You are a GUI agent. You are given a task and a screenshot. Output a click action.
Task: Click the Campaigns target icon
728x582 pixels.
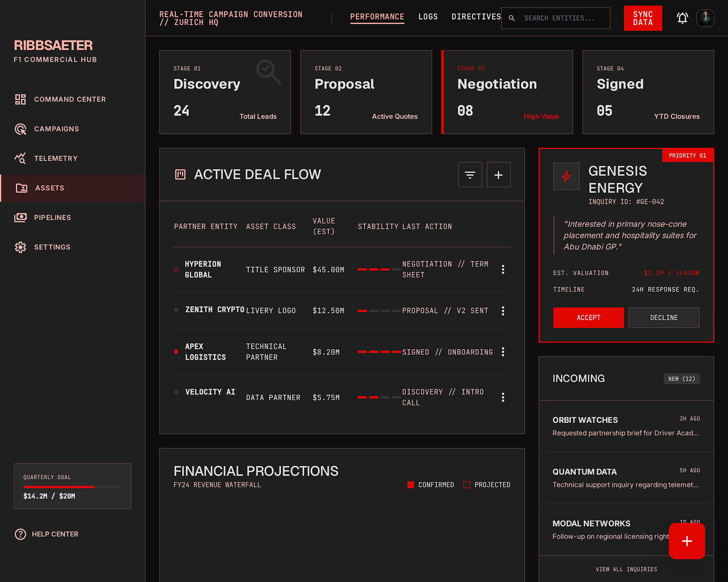20,129
